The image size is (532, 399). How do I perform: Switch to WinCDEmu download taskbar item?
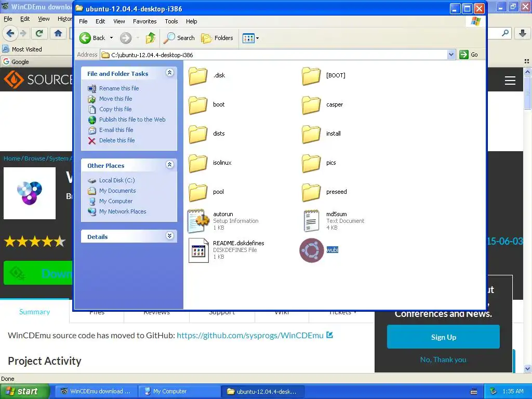pos(96,392)
